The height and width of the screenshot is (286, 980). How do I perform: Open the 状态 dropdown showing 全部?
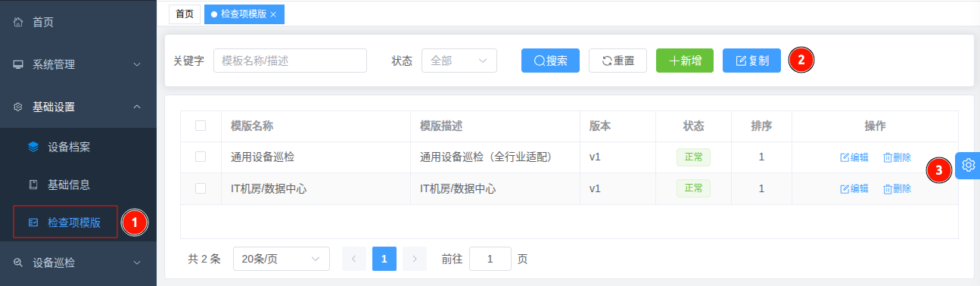(459, 61)
